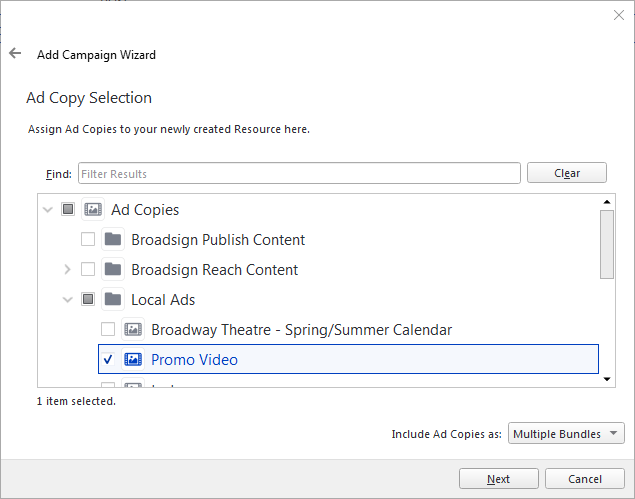Click the Clear filter button

pos(567,173)
